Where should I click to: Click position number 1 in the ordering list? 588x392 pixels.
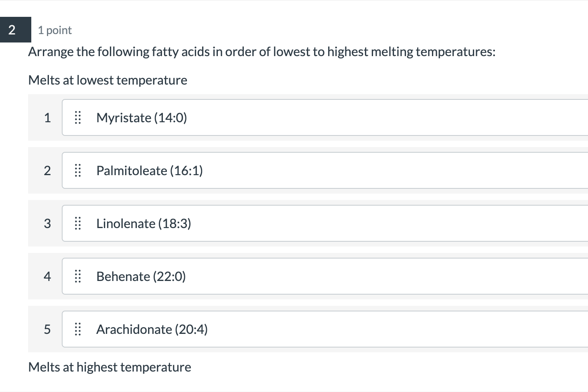click(x=47, y=118)
